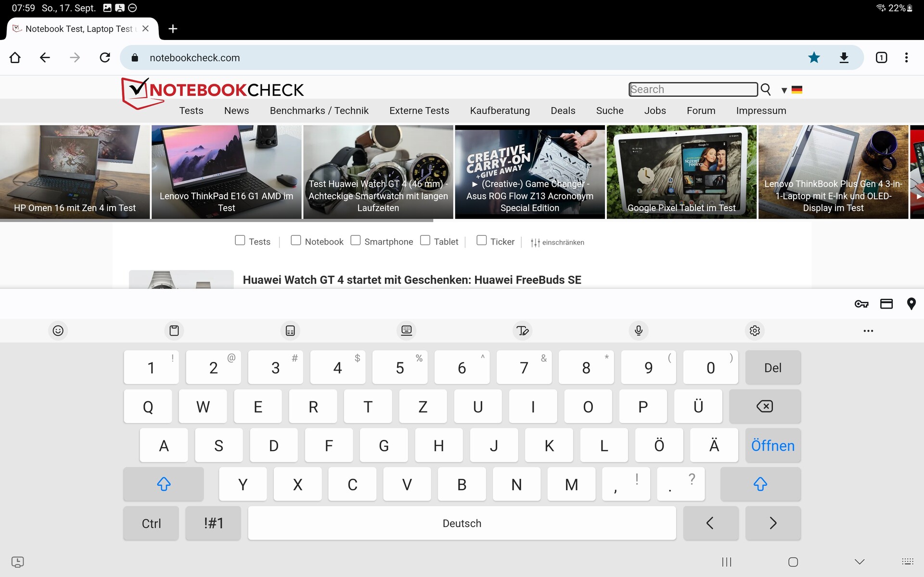The width and height of the screenshot is (924, 577).
Task: Tick the Ticker checkbox
Action: pyautogui.click(x=481, y=240)
